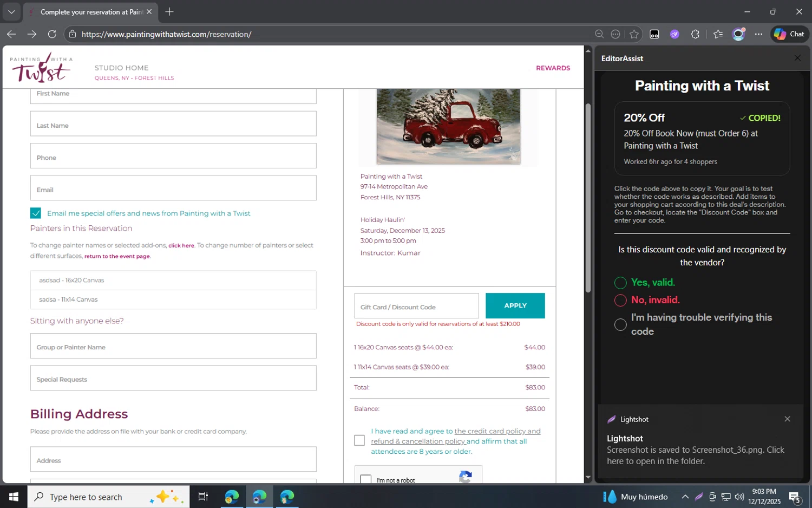Click the Gift Card / Discount Code field
Image resolution: width=812 pixels, height=508 pixels.
point(416,307)
